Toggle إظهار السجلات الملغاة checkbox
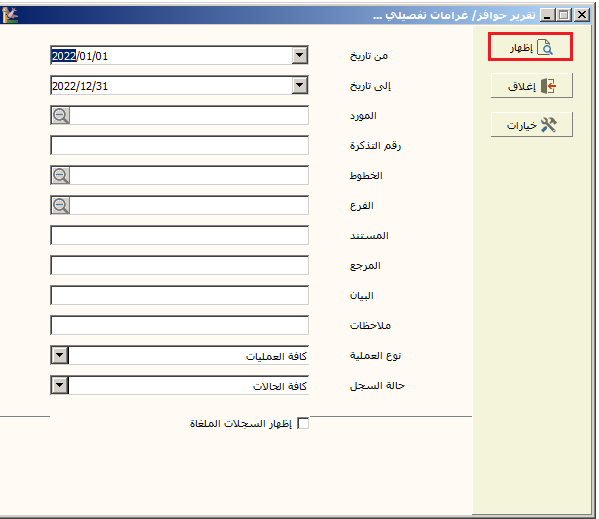Viewport: 599px width, 519px height. [303, 423]
